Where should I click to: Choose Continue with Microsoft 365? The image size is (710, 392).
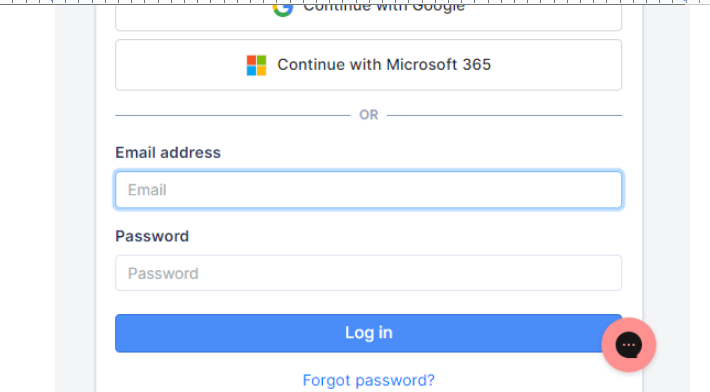point(369,65)
